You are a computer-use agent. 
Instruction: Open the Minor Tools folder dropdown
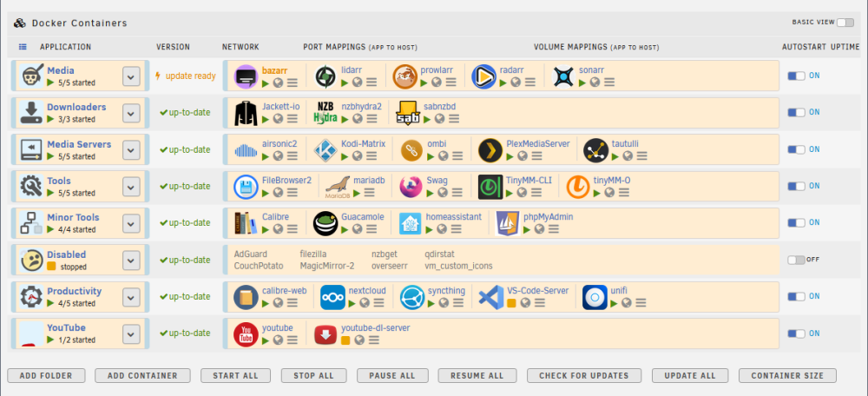click(x=131, y=223)
